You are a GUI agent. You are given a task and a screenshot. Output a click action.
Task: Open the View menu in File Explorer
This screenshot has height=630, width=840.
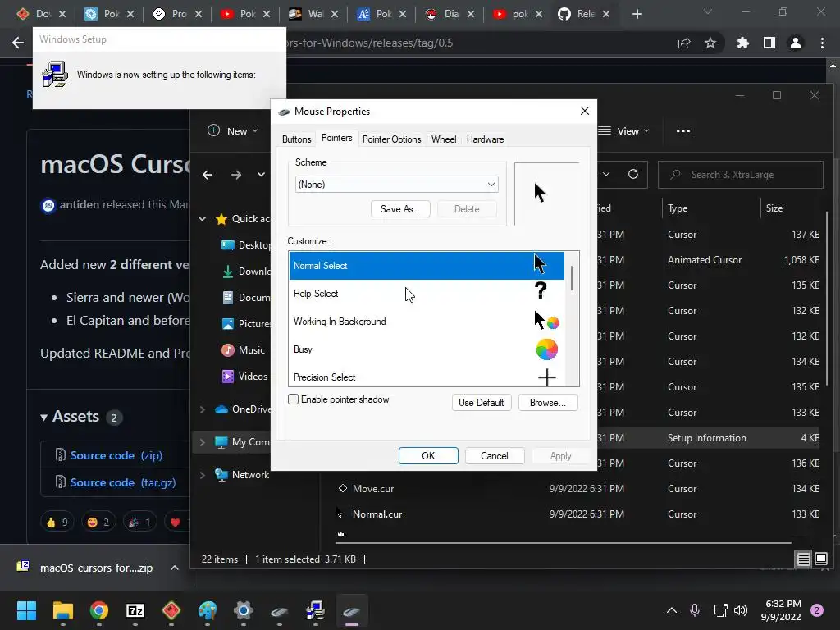[x=624, y=130]
